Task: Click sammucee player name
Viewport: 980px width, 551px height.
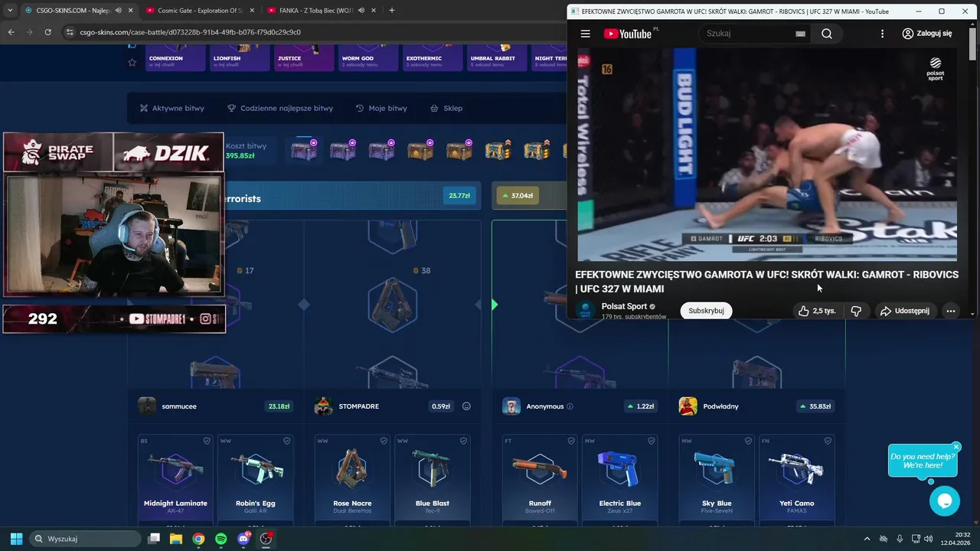Action: (179, 406)
